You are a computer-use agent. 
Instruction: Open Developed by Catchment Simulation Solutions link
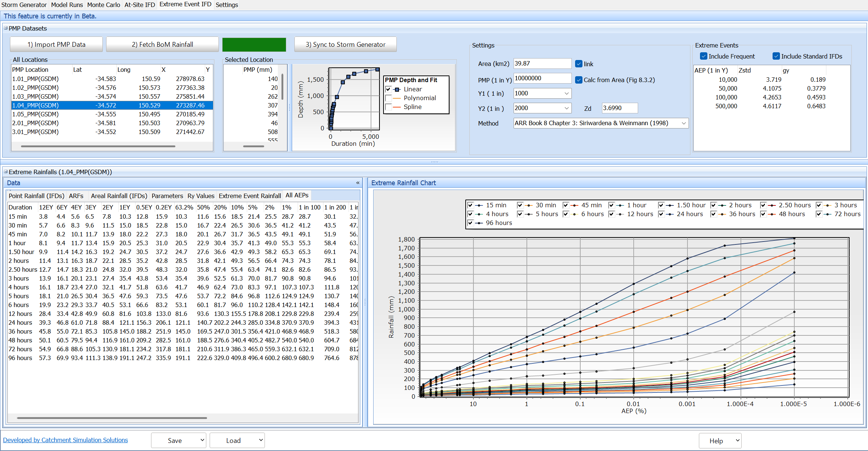65,440
